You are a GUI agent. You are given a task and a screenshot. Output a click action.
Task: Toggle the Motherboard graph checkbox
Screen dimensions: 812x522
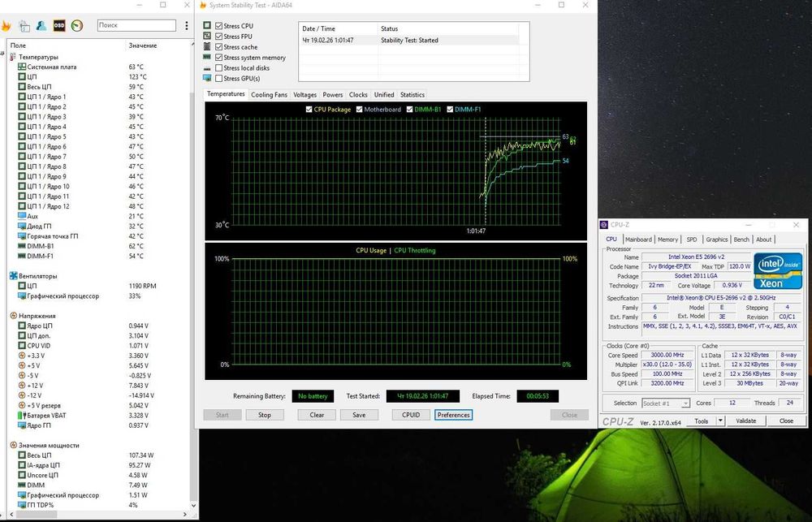360,110
